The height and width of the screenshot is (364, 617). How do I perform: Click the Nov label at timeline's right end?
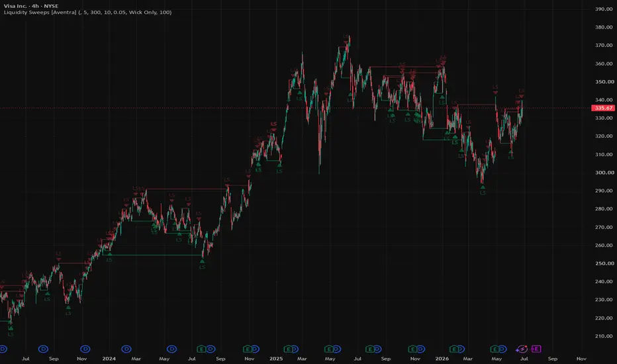(x=581, y=359)
